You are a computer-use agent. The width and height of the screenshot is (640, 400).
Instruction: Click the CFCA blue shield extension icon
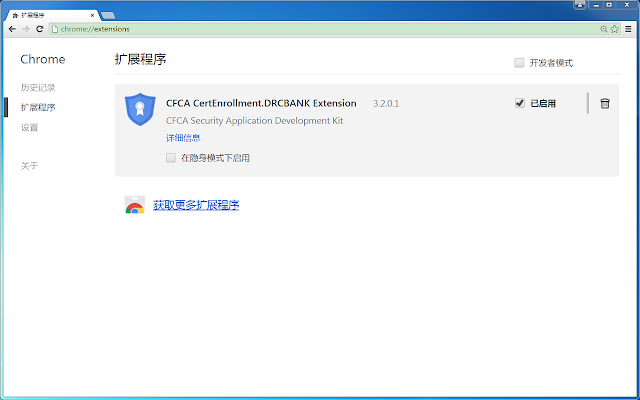140,109
